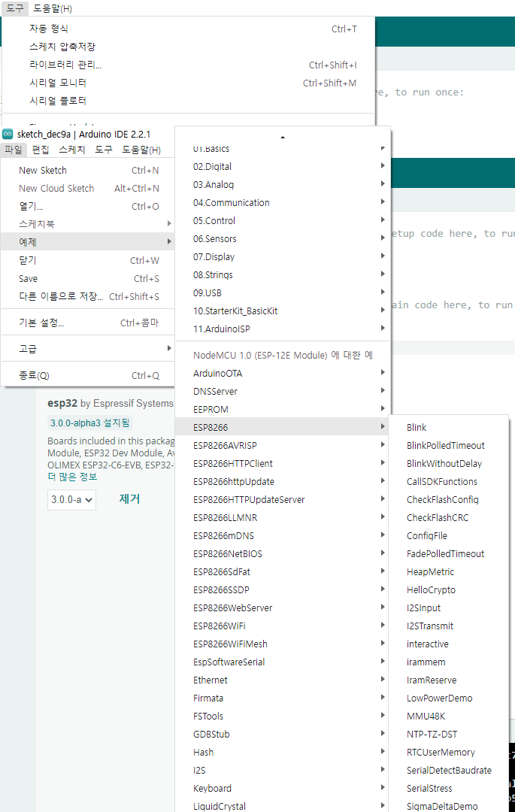The image size is (515, 812).
Task: Open I2SInput example
Action: [x=448, y=608]
